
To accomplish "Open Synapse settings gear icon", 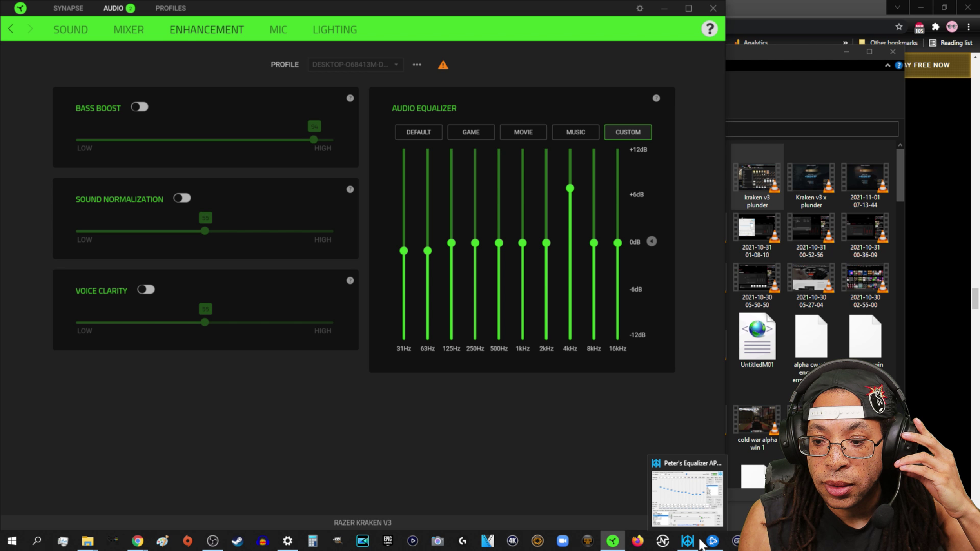I will tap(640, 8).
